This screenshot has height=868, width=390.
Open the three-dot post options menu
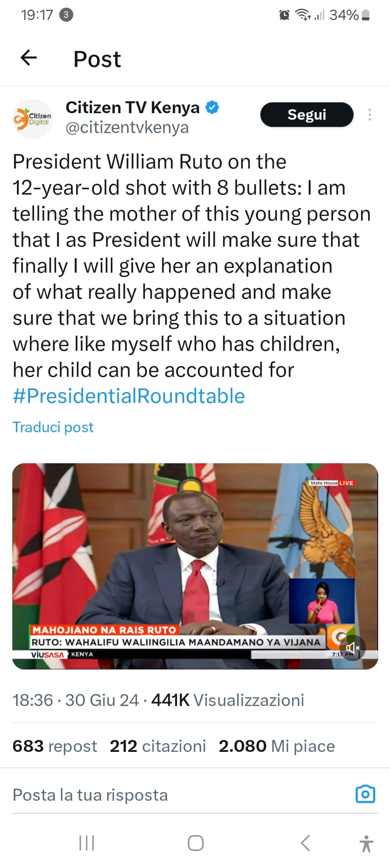(x=370, y=115)
